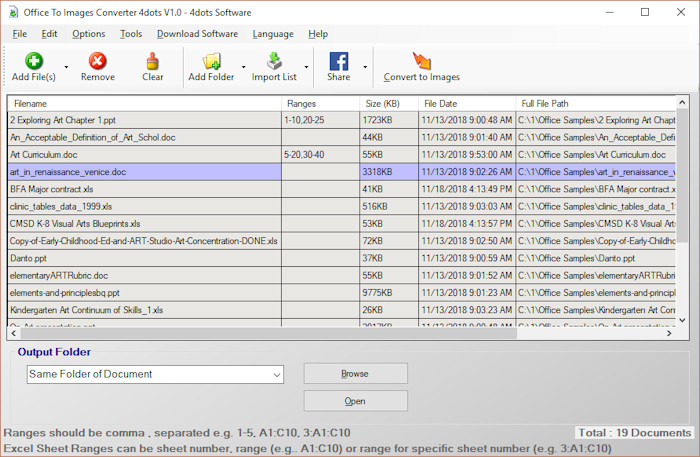700x457 pixels.
Task: Maximize the application window
Action: (x=645, y=12)
